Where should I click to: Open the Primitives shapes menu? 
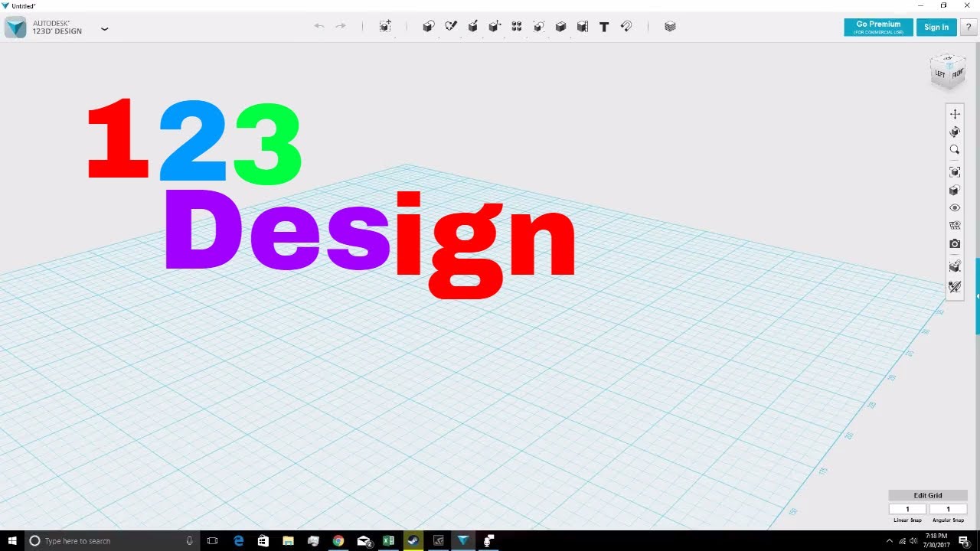(x=429, y=26)
